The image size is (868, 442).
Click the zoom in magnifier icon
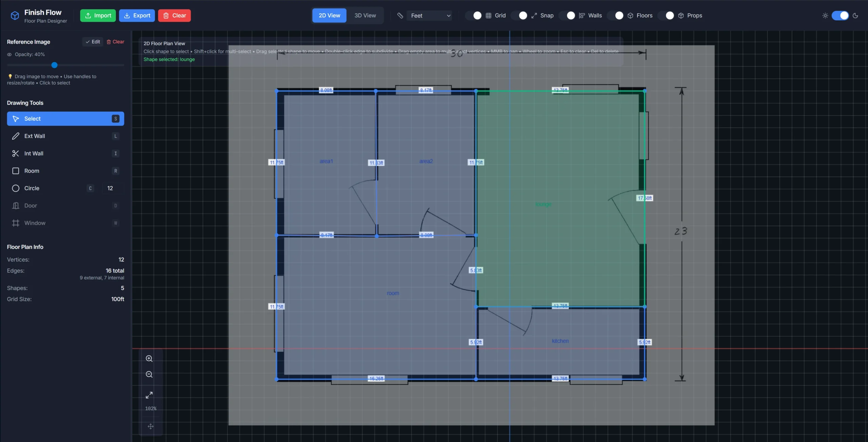tap(149, 359)
